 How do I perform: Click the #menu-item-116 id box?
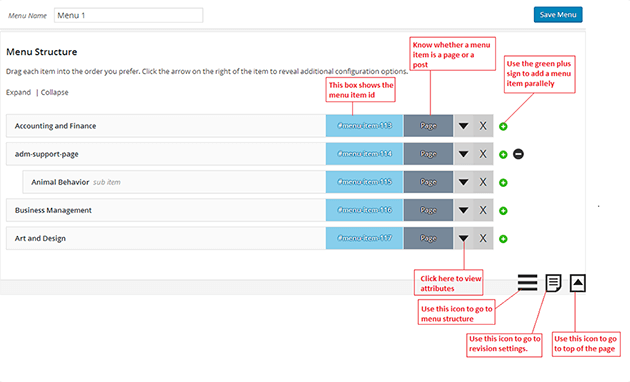click(364, 210)
